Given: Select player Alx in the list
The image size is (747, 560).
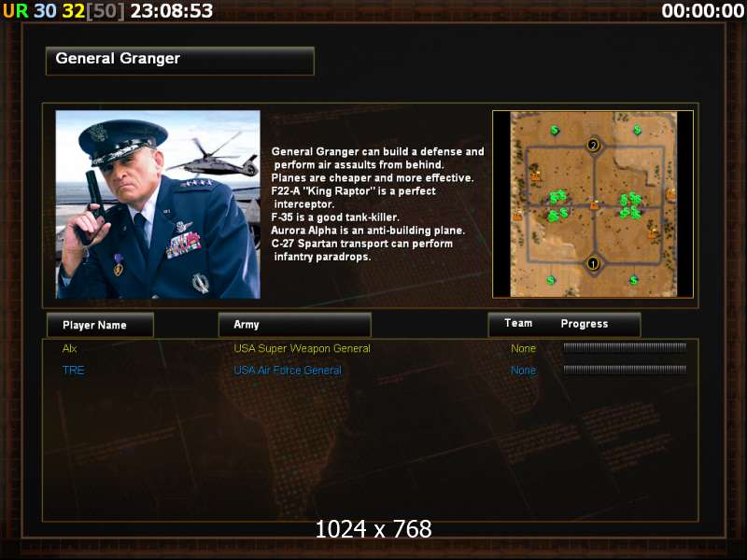Looking at the screenshot, I should coord(69,348).
